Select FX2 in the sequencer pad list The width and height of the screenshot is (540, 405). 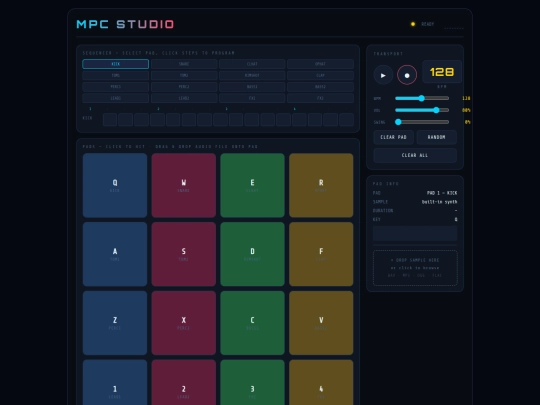[x=320, y=98]
